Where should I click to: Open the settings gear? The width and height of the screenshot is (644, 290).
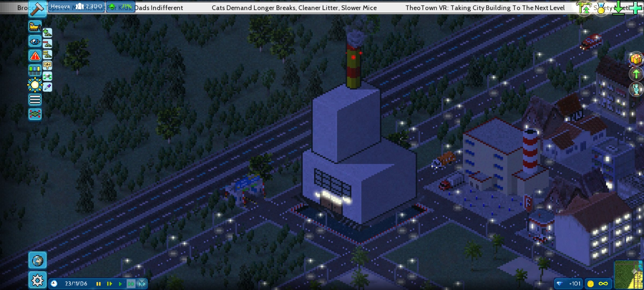pos(37,280)
